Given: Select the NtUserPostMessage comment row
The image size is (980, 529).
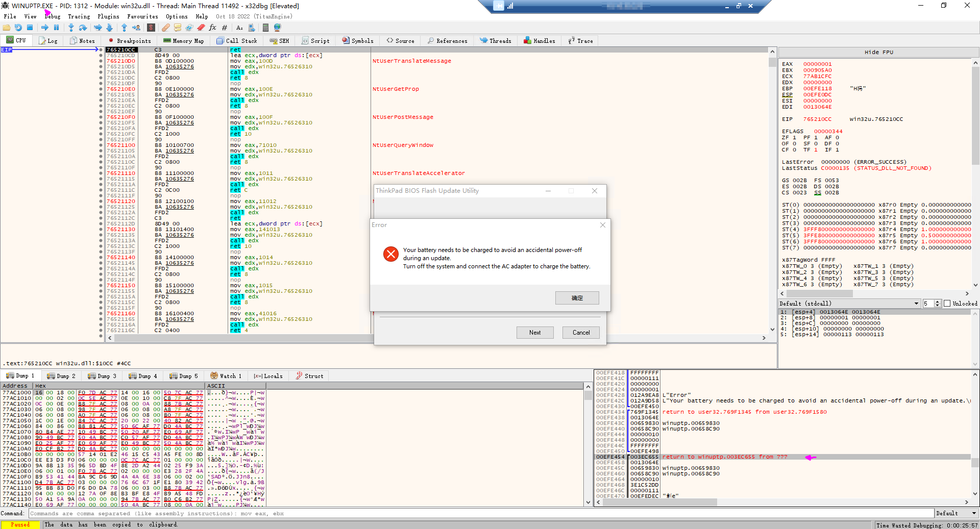Looking at the screenshot, I should (403, 117).
